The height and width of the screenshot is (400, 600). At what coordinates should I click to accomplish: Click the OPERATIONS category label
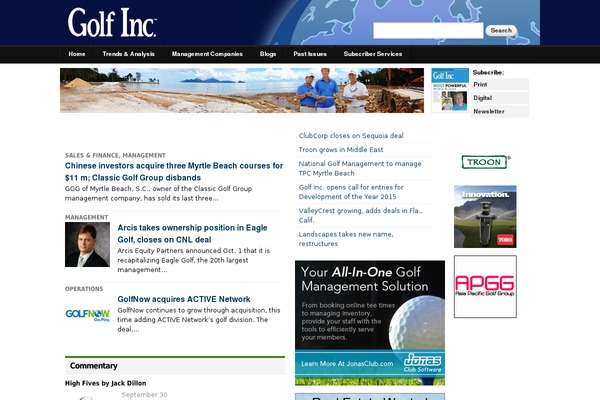pos(84,289)
